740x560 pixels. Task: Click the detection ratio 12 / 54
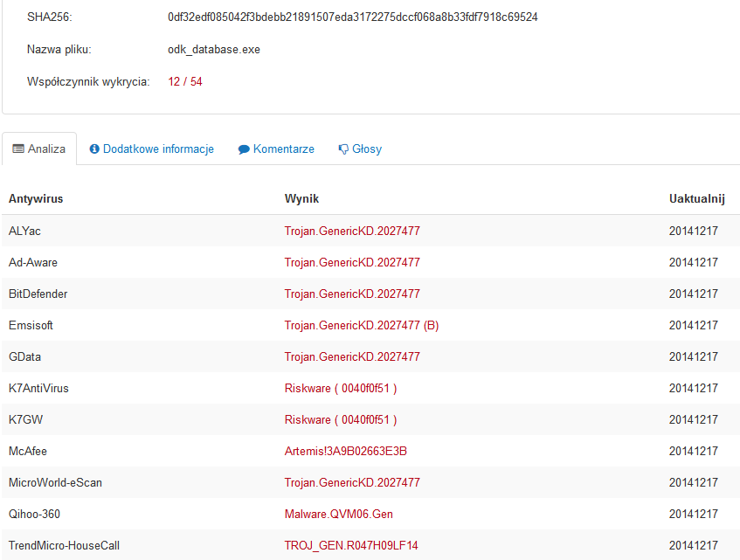point(185,81)
